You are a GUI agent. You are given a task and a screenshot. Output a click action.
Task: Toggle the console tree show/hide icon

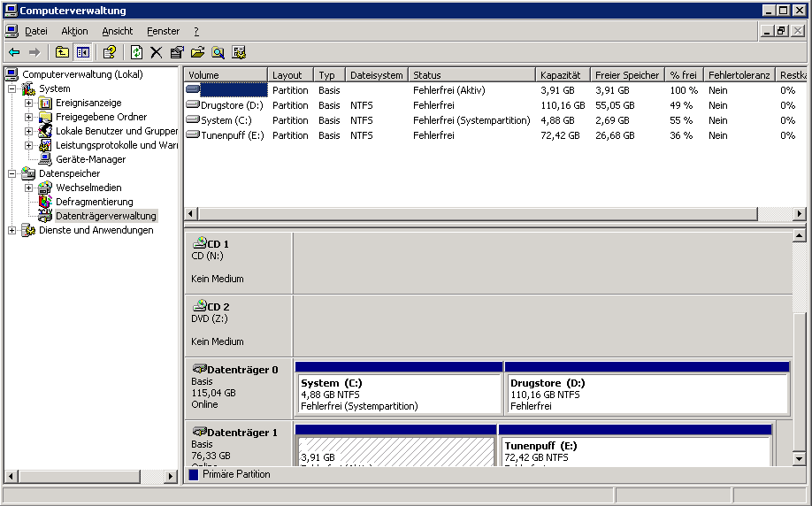83,52
